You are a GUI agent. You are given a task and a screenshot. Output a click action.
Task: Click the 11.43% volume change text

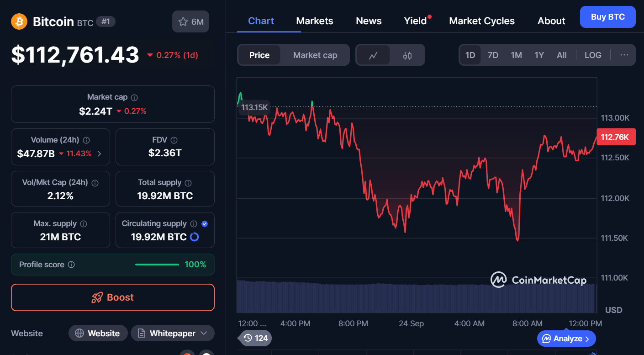coord(79,154)
